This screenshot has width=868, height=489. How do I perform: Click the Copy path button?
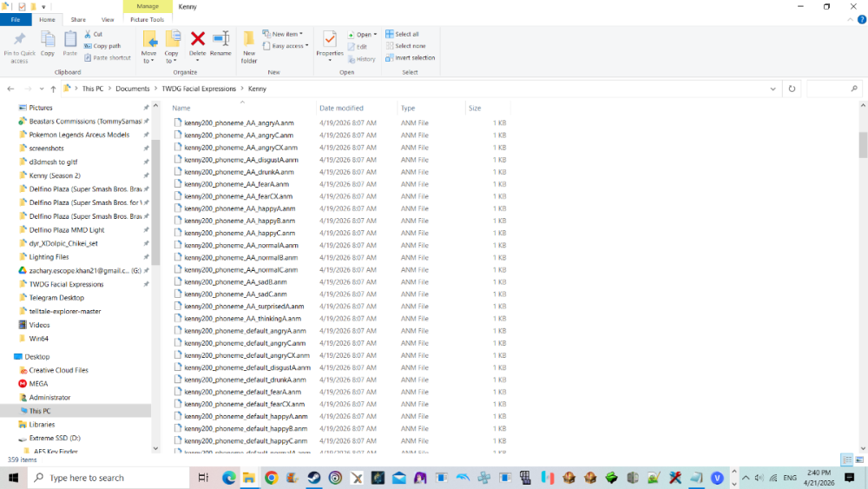click(x=102, y=46)
